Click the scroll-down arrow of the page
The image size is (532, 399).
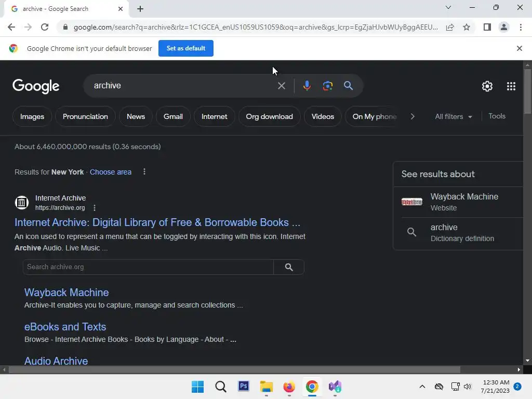527,361
